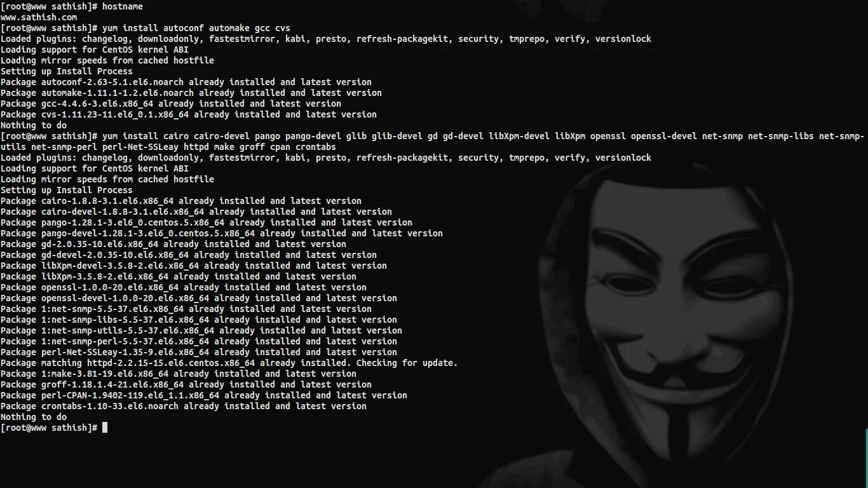Click the terminal cursor block at the last prompt

(x=105, y=428)
